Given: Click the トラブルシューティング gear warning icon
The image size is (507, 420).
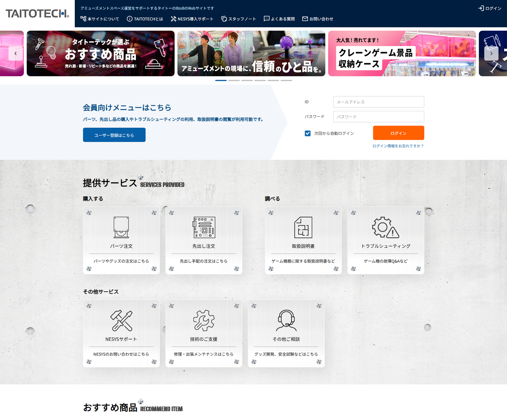Looking at the screenshot, I should tap(386, 227).
